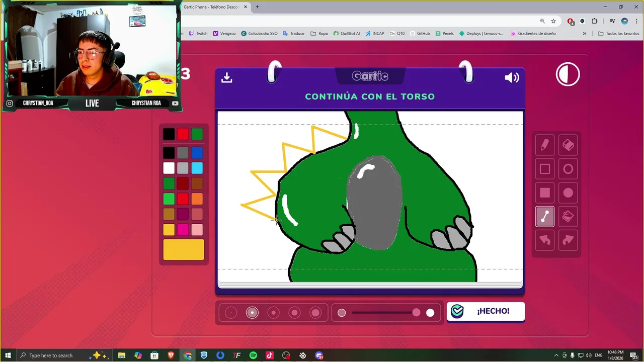
Task: Pick the small yellow palette swatch
Action: 169,230
